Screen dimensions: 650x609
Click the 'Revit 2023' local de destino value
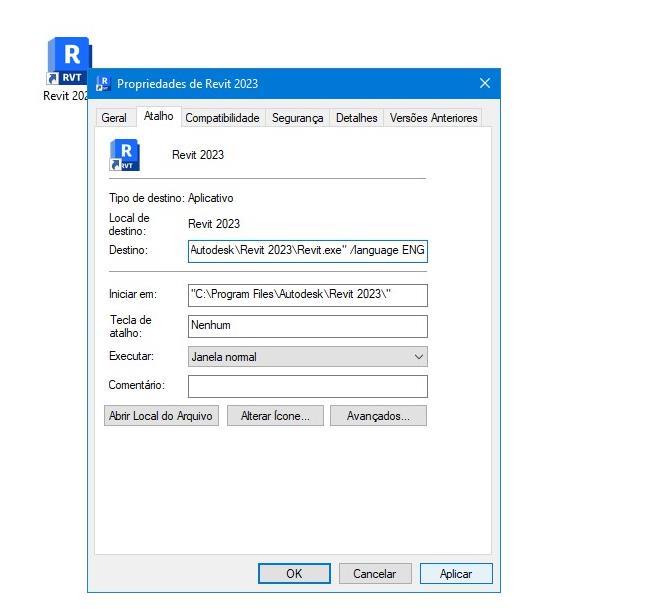[214, 224]
